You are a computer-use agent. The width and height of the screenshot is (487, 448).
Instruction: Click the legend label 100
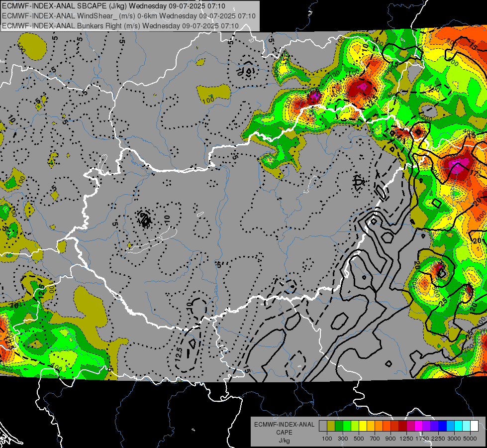(x=327, y=439)
